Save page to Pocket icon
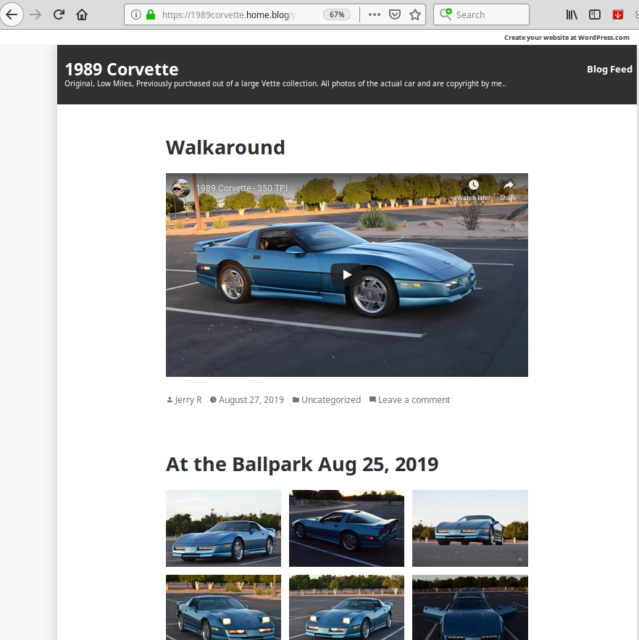639x640 pixels. [394, 15]
